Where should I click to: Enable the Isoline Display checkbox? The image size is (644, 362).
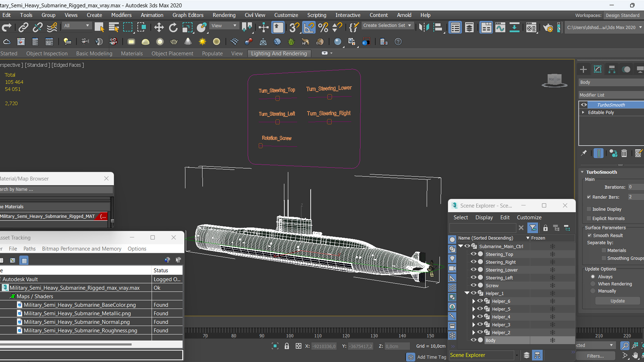589,209
